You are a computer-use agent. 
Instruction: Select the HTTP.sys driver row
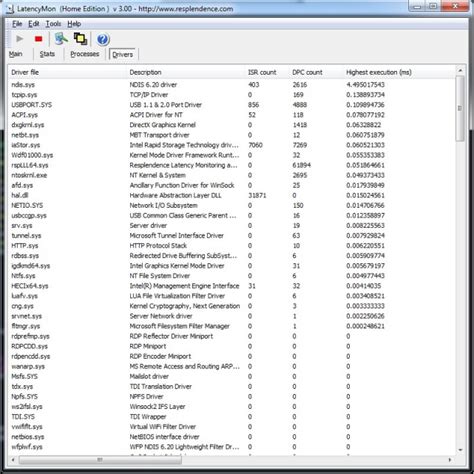[231, 246]
